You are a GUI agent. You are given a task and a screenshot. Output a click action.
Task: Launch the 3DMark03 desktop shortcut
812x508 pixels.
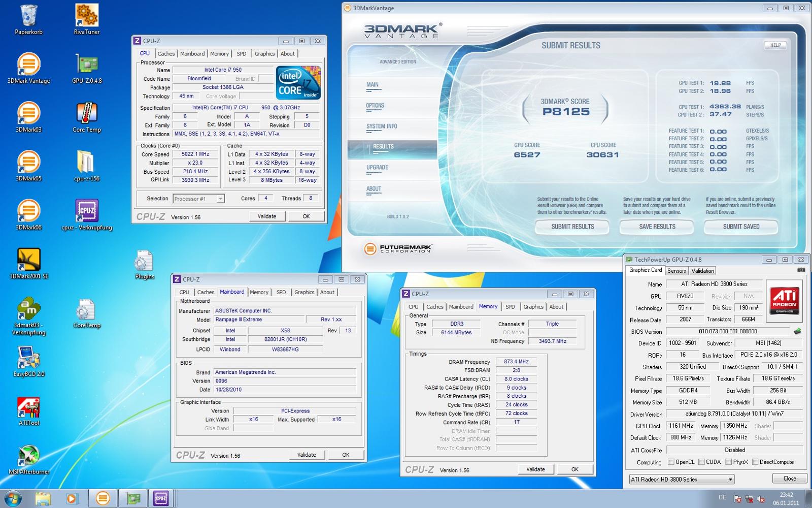[x=29, y=117]
